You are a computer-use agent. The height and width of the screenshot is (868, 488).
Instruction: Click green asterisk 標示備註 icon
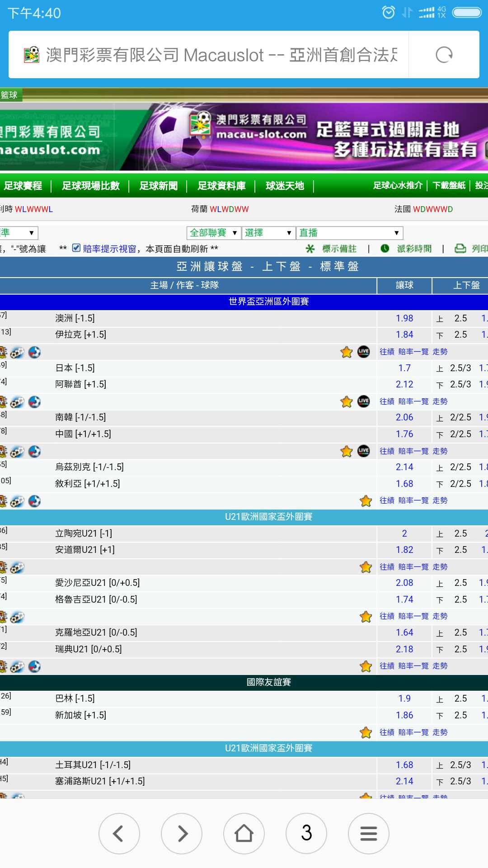coord(310,249)
